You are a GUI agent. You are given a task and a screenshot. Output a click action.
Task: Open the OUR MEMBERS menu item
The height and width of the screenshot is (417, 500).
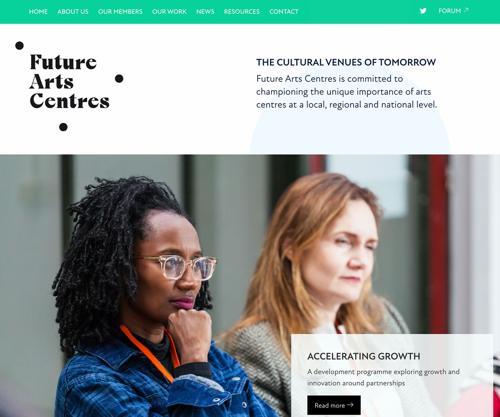[120, 12]
